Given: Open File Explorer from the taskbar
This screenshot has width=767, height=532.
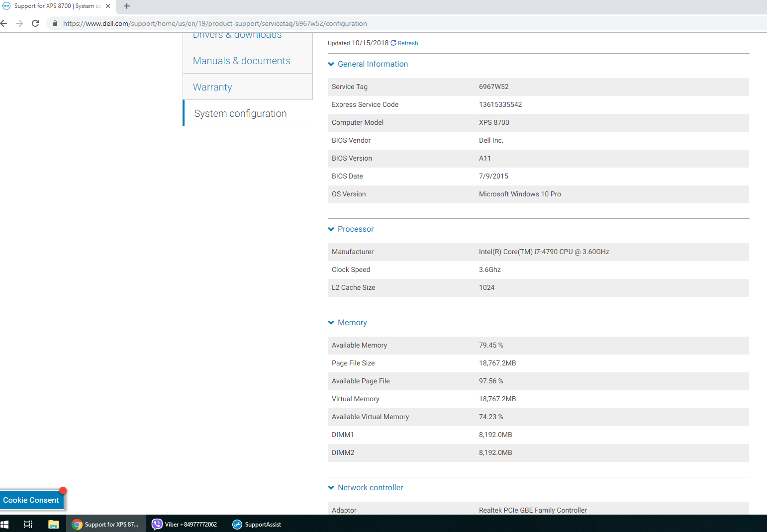Looking at the screenshot, I should pyautogui.click(x=54, y=524).
